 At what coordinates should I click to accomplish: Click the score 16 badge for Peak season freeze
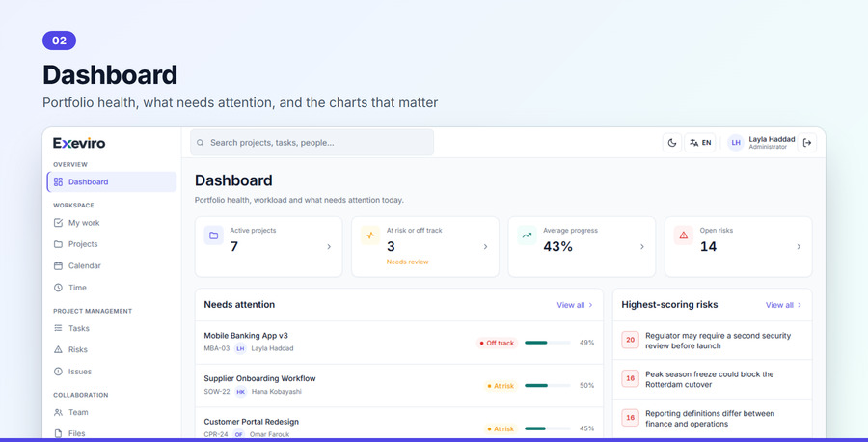(x=630, y=379)
